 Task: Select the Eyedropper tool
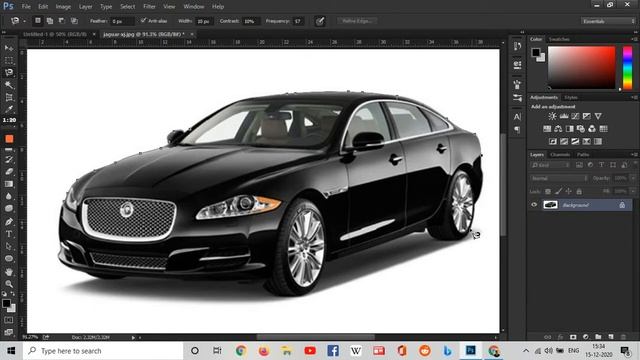click(9, 109)
